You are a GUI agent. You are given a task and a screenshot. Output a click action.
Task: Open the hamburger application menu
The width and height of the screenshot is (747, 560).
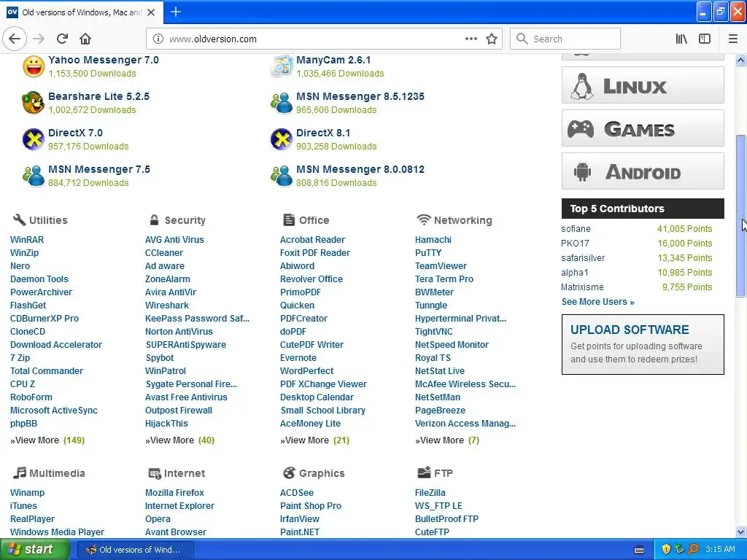(733, 39)
